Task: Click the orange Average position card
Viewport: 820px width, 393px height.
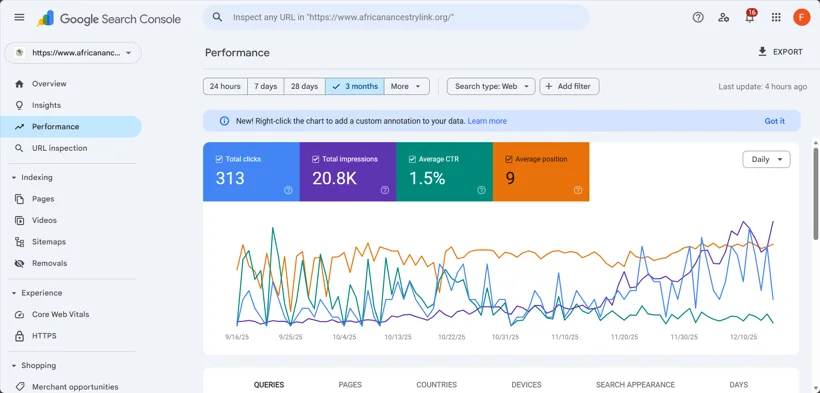Action: pos(541,172)
